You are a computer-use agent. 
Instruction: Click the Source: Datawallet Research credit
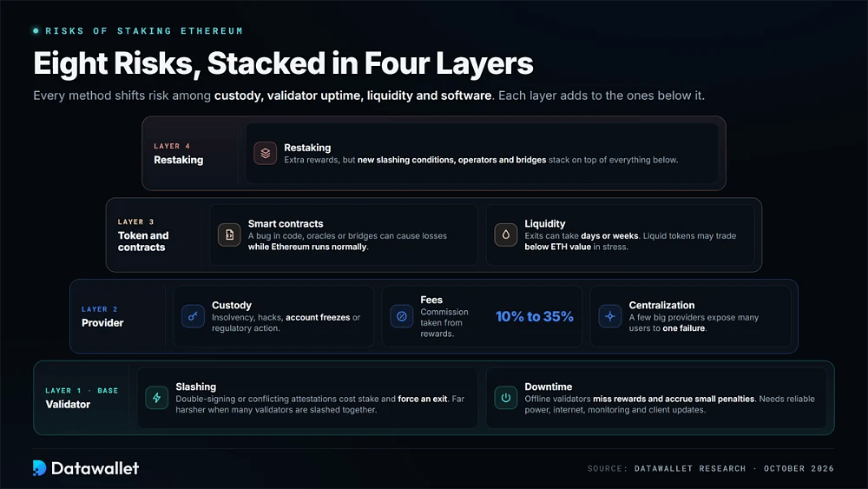click(x=667, y=468)
